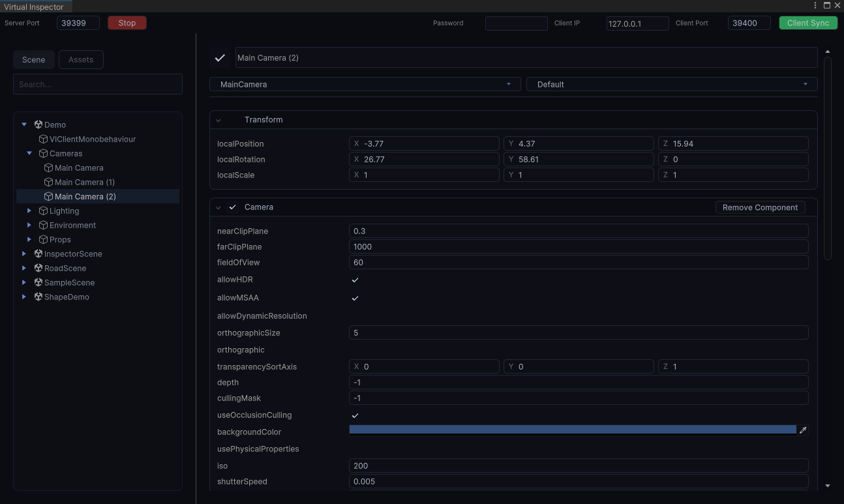The width and height of the screenshot is (844, 504).
Task: Click the GameObject icon beside Main Camera (2)
Action: [x=48, y=196]
